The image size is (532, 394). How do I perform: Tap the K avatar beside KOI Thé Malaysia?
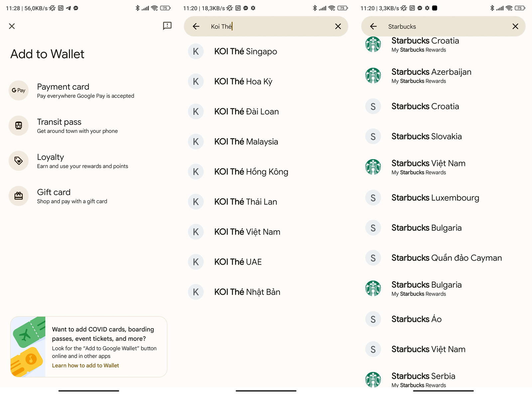click(196, 142)
